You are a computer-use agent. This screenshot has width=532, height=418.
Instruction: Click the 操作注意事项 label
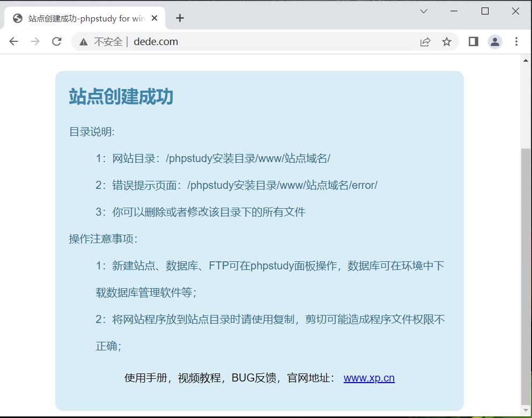click(x=103, y=239)
